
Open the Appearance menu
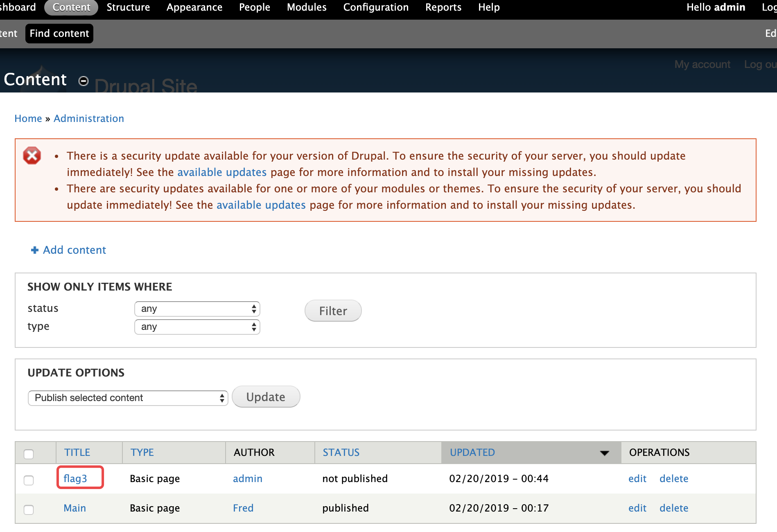(x=194, y=7)
